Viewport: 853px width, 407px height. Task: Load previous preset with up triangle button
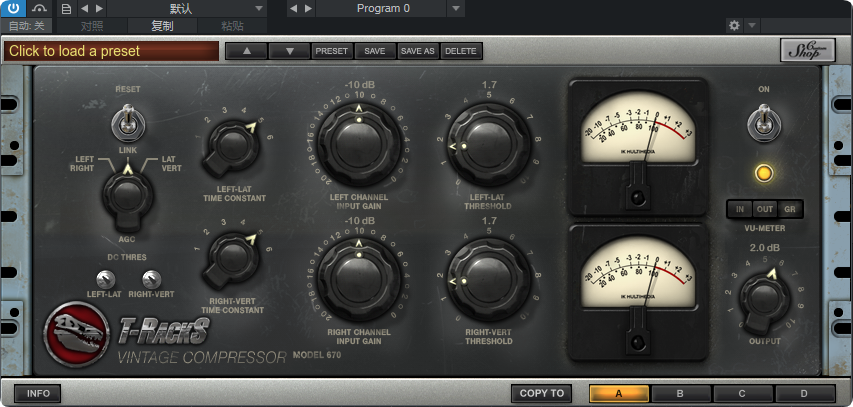246,51
